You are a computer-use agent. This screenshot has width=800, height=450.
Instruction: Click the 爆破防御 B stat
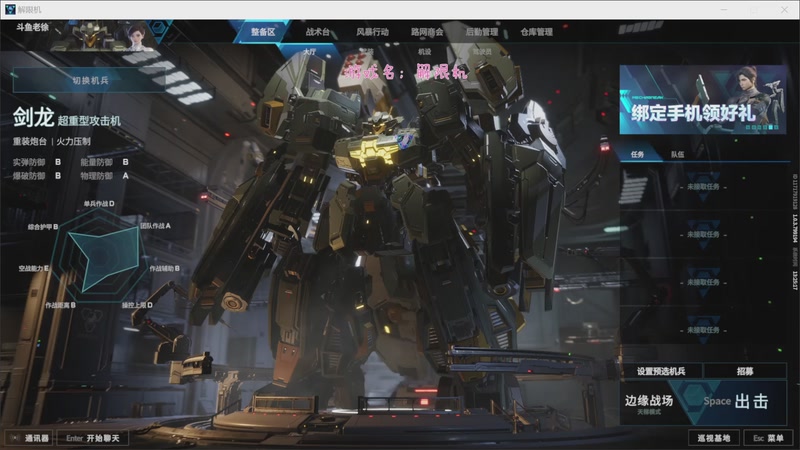tap(37, 176)
